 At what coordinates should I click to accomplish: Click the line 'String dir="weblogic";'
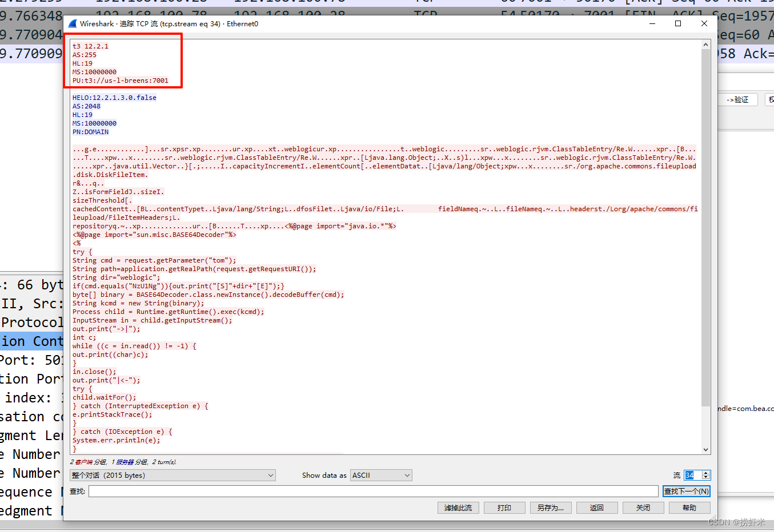pos(117,277)
